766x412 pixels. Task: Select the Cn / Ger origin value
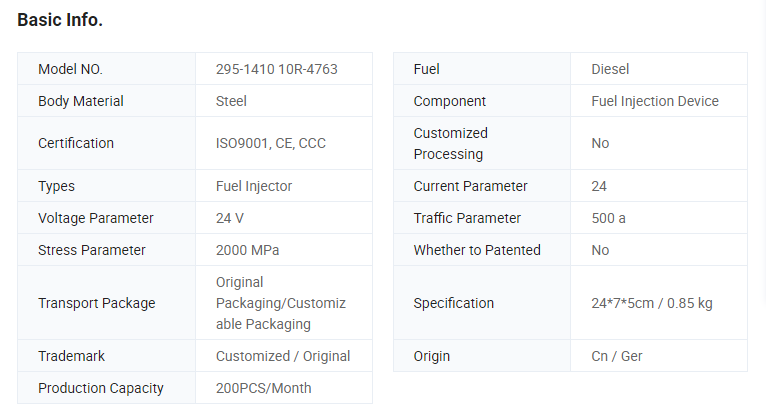(617, 356)
